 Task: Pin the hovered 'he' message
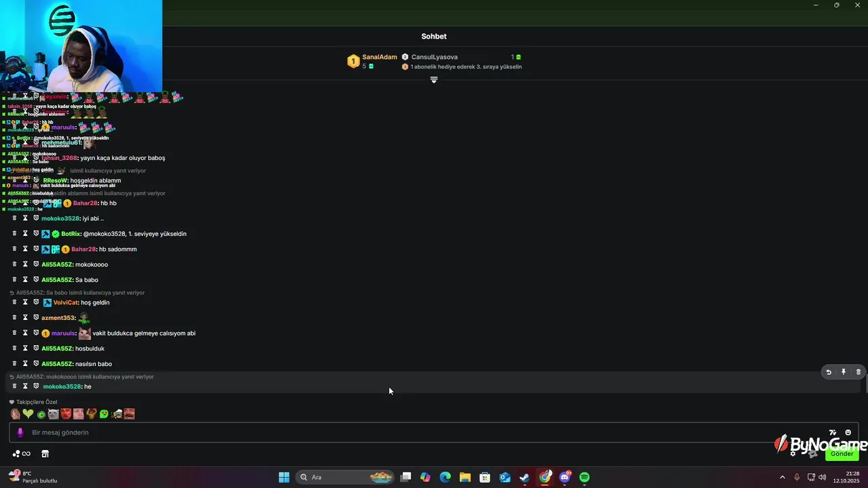pos(844,372)
